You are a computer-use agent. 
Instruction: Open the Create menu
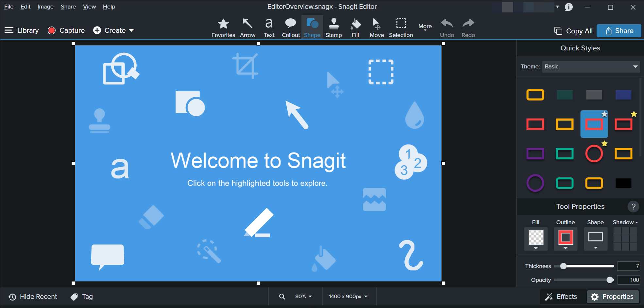tap(113, 30)
